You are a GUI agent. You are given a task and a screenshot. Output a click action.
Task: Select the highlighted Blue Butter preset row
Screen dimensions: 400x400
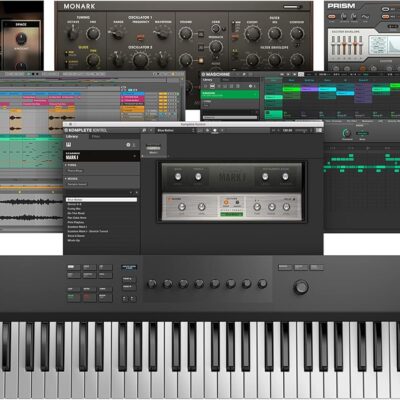pos(101,200)
